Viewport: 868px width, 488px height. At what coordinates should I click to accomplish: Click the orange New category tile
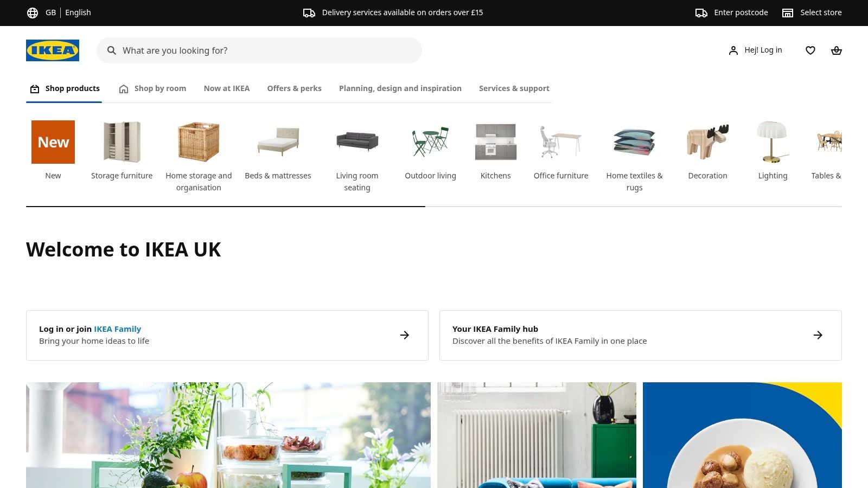[x=53, y=142]
